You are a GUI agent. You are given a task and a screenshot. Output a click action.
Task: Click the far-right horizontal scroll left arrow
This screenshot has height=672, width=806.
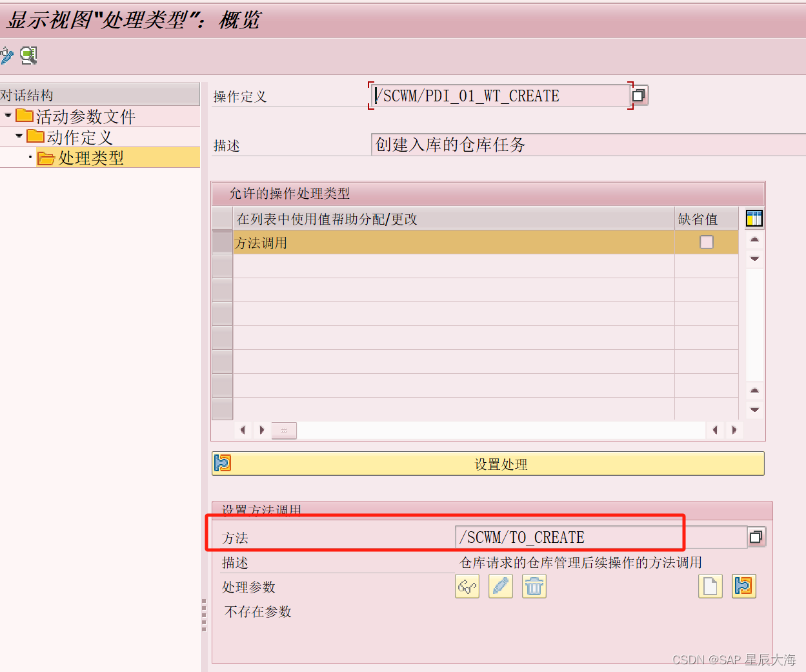[715, 430]
